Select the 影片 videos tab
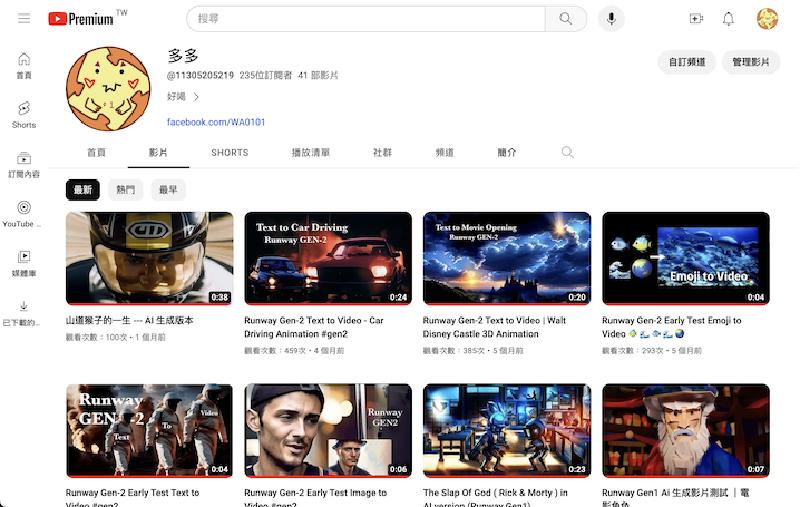This screenshot has height=507, width=800. tap(158, 152)
